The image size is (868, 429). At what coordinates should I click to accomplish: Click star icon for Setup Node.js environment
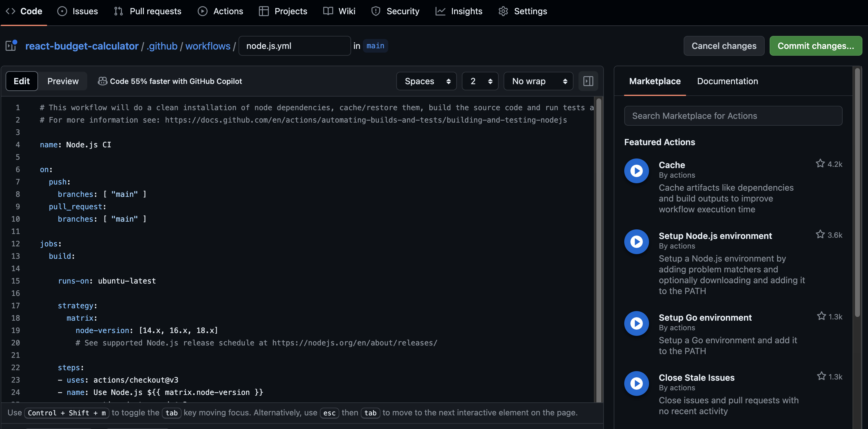click(820, 234)
